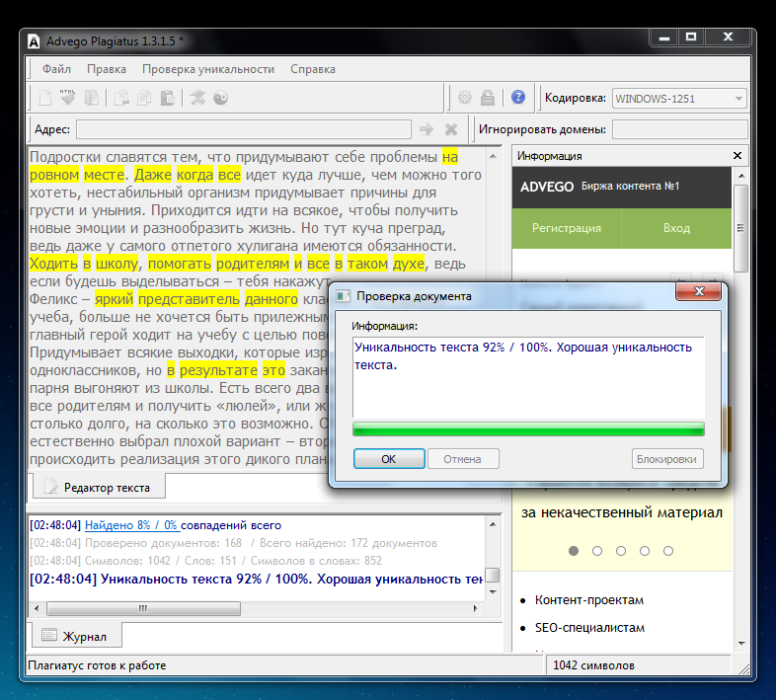This screenshot has height=700, width=776.
Task: Click the Блокировки button
Action: click(x=666, y=459)
